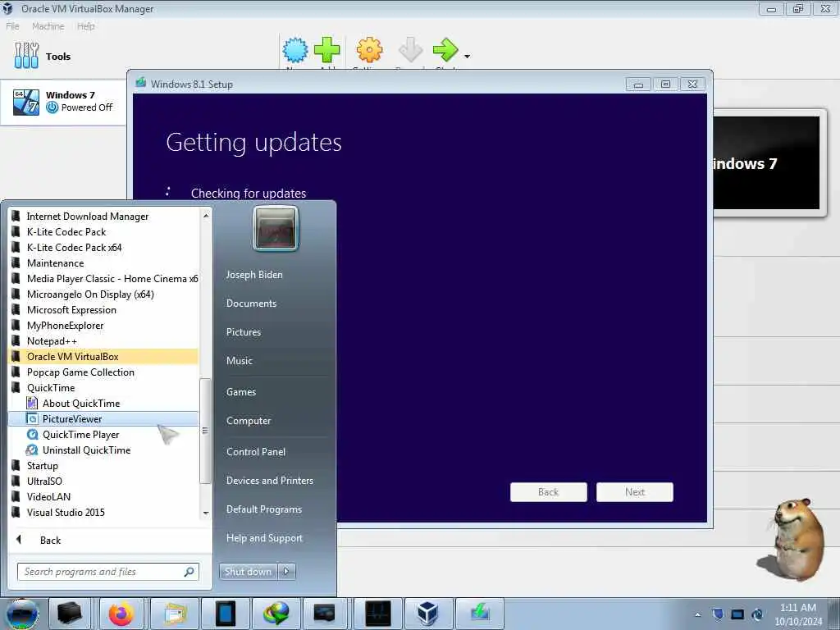Collapse the QuickTime folder
The width and height of the screenshot is (840, 630).
pos(104,387)
